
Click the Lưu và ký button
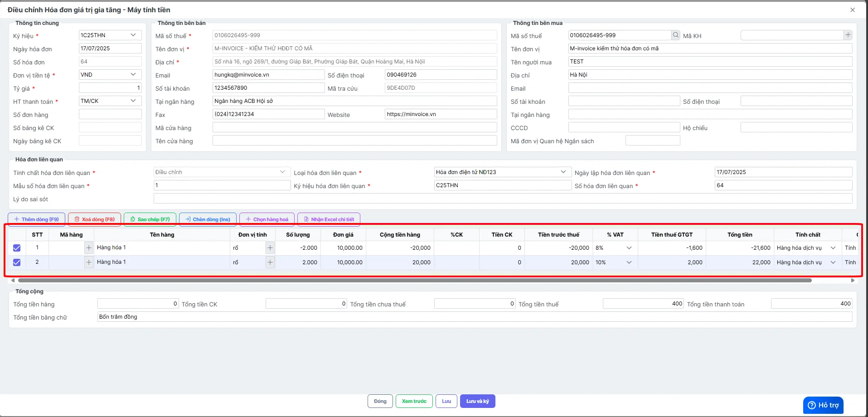click(477, 401)
